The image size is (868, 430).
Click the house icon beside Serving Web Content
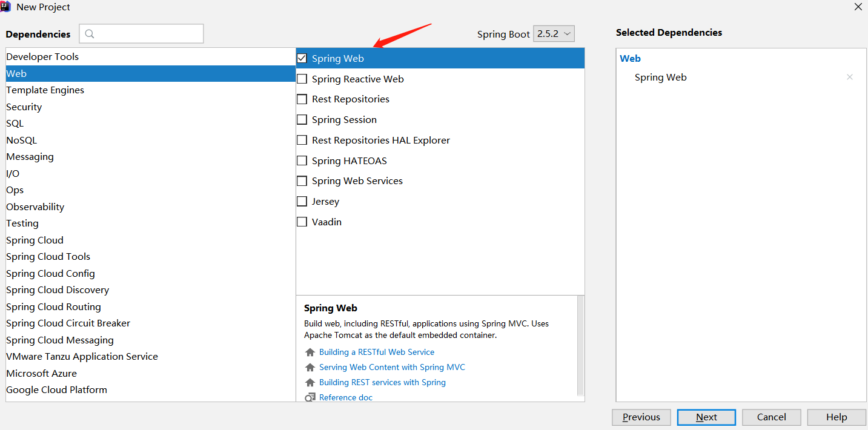310,368
